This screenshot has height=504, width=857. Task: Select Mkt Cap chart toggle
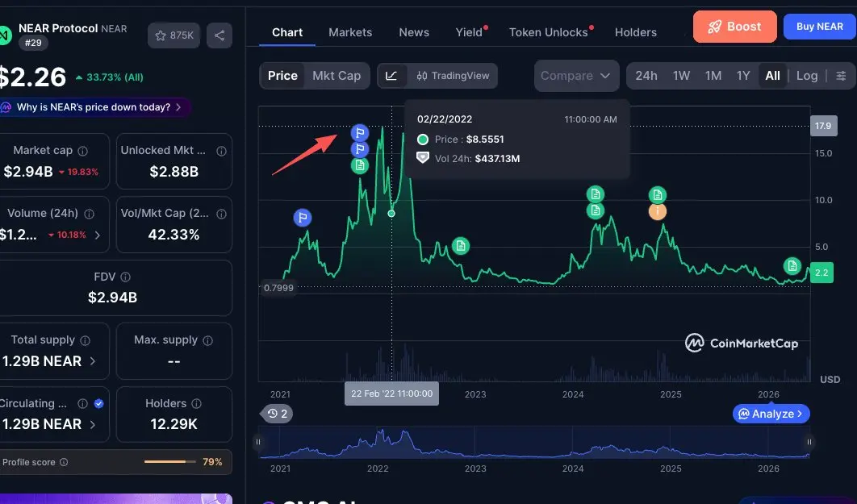[337, 76]
